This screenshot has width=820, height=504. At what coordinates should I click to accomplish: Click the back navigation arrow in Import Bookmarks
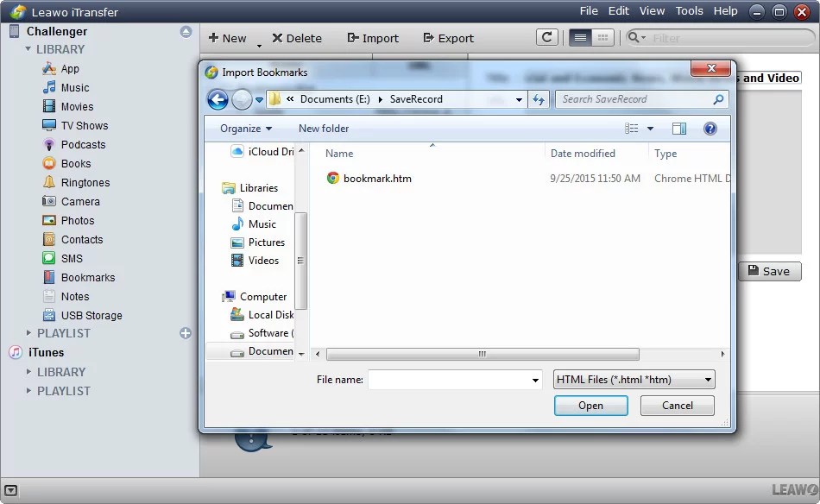(218, 99)
